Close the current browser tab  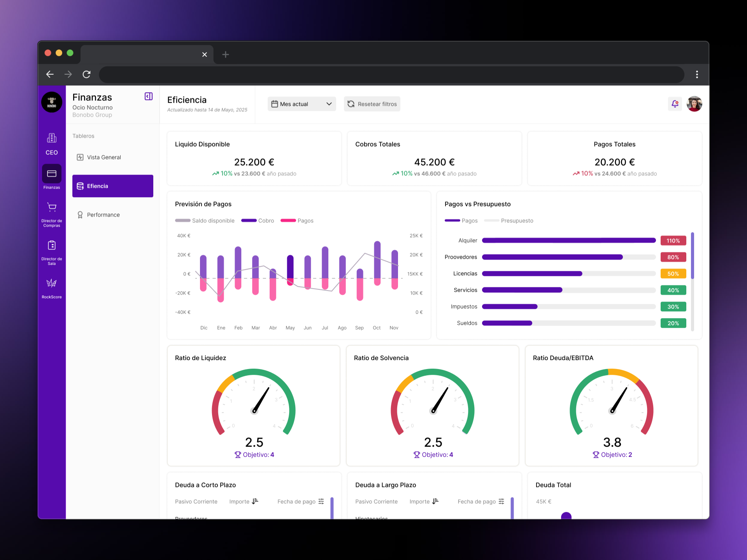(205, 54)
